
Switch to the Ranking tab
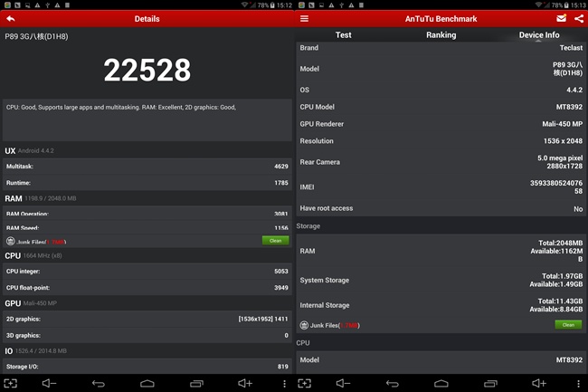click(x=441, y=35)
